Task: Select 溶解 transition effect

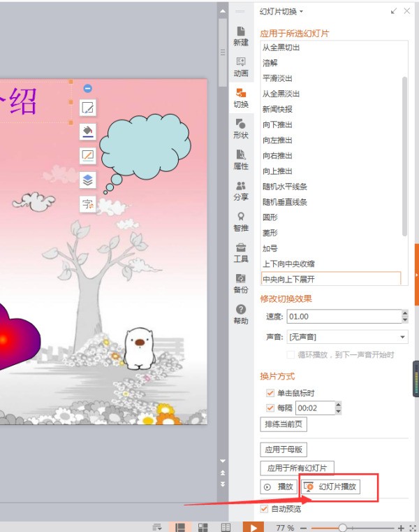Action: 270,63
